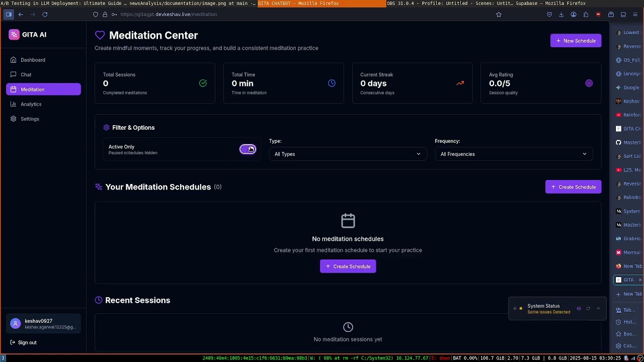The width and height of the screenshot is (644, 362).
Task: Switch to the Mermaid vertical tab
Action: 628,252
